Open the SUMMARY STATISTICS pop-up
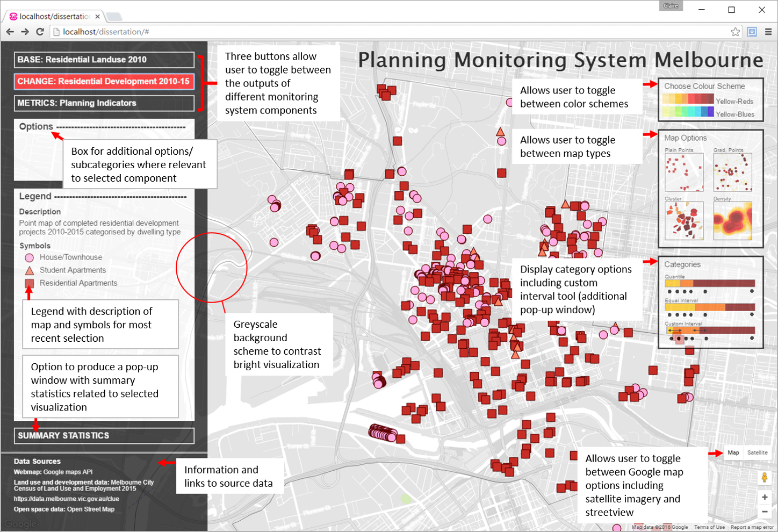The width and height of the screenshot is (778, 532). coord(104,435)
